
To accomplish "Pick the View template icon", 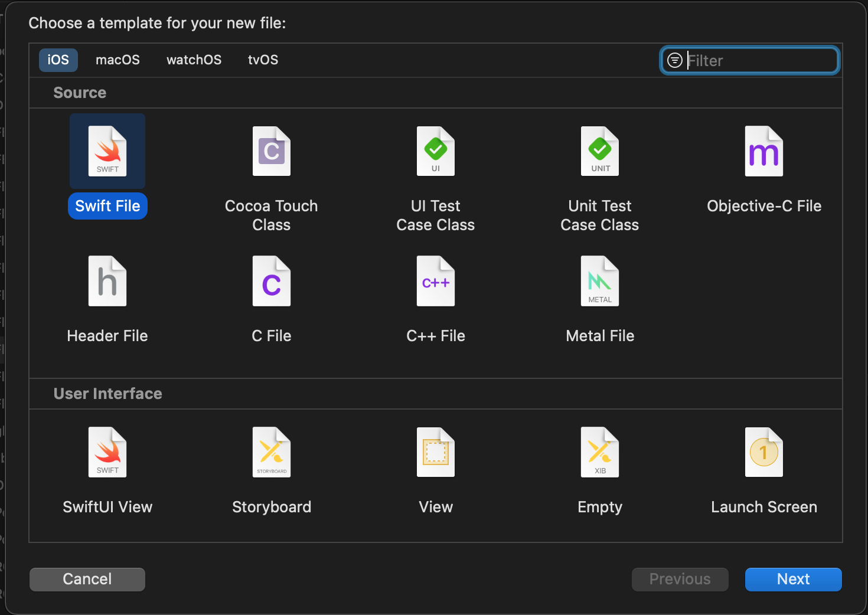I will tap(436, 452).
